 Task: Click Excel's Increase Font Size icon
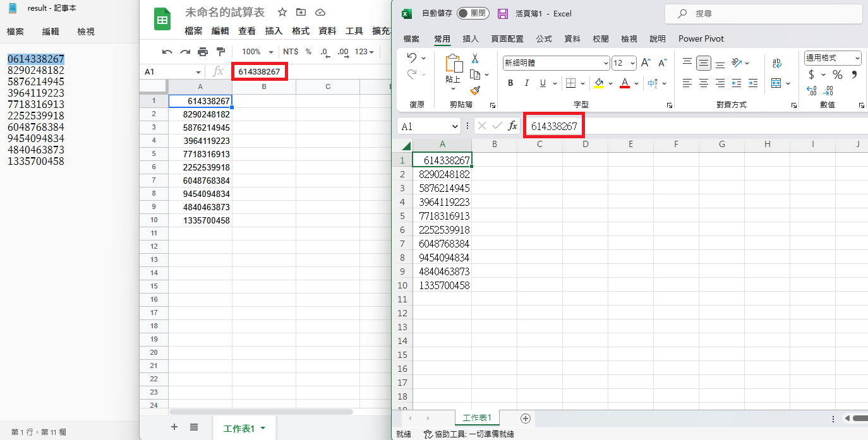tap(646, 62)
